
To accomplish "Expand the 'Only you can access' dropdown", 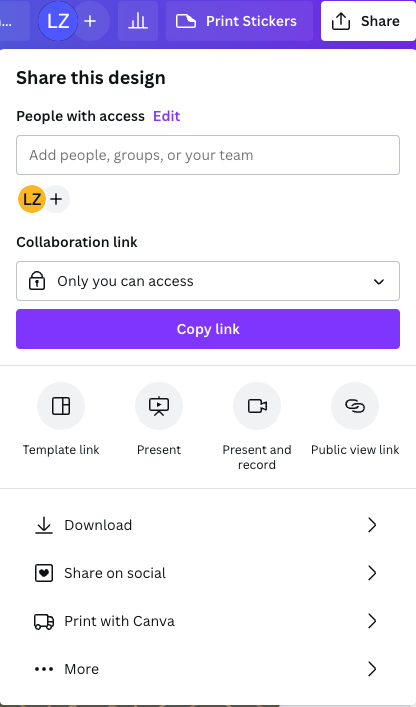I will [208, 281].
